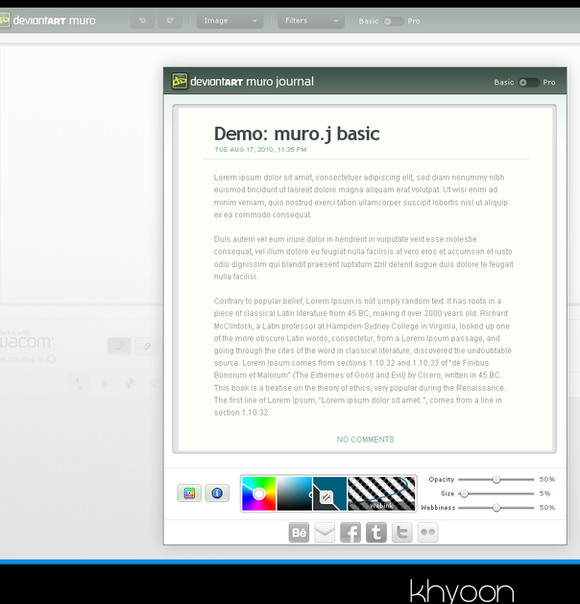
Task: Click the Basic label in journal header
Action: coord(504,82)
